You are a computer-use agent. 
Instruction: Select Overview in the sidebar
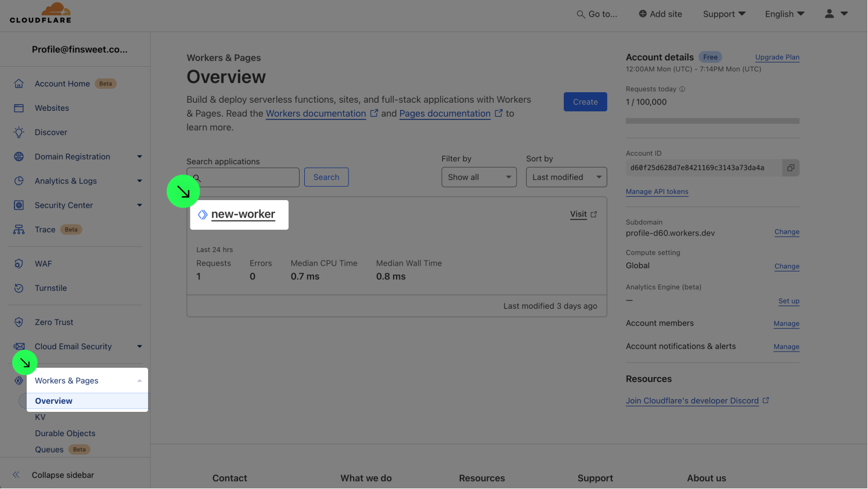[x=53, y=401]
